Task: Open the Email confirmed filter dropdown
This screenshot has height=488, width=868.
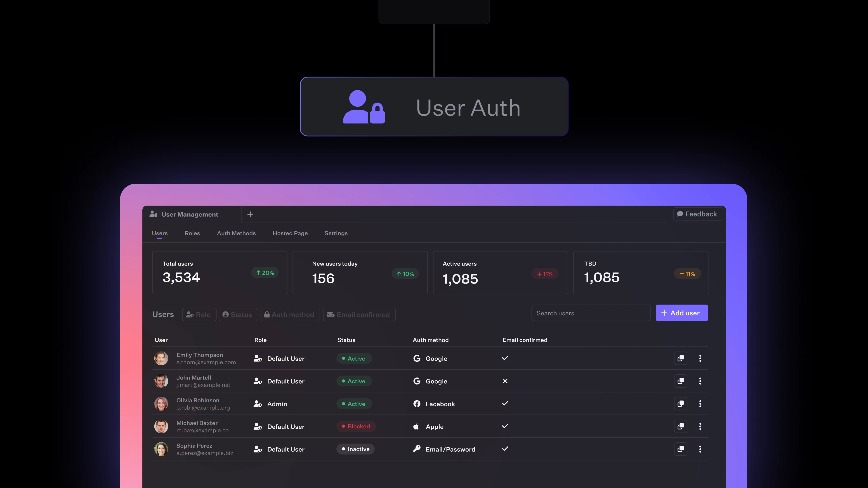Action: click(359, 314)
